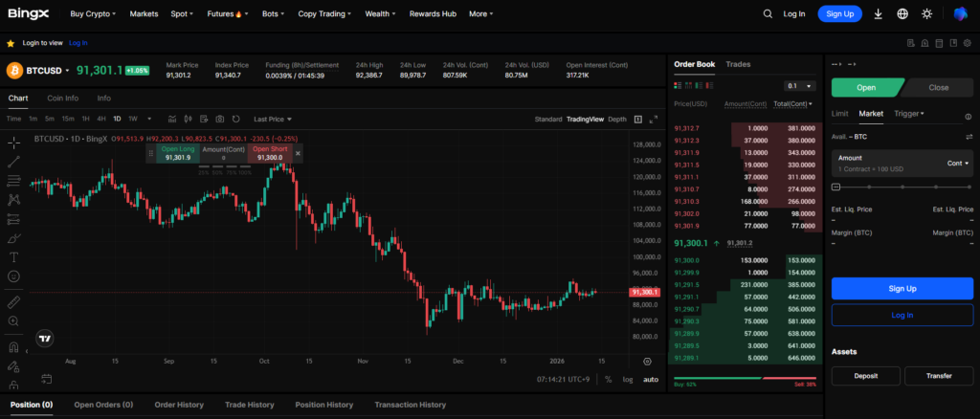Open language selection globe icon

[x=902, y=14]
